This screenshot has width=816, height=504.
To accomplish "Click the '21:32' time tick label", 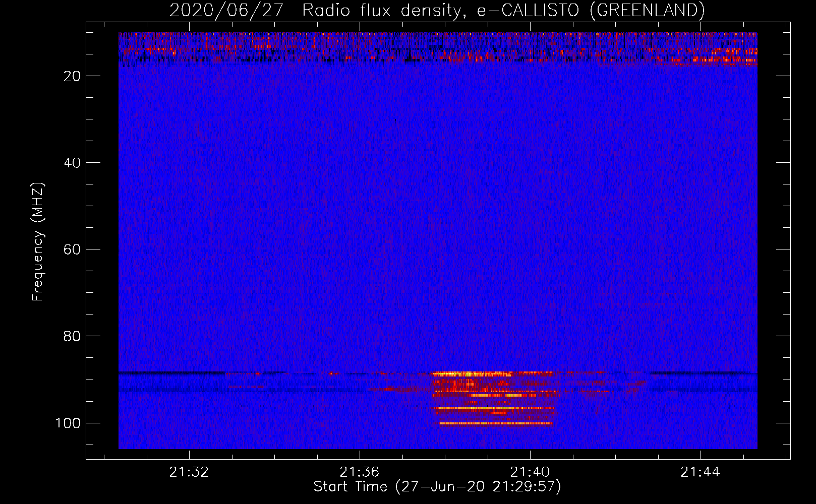I will (x=189, y=472).
